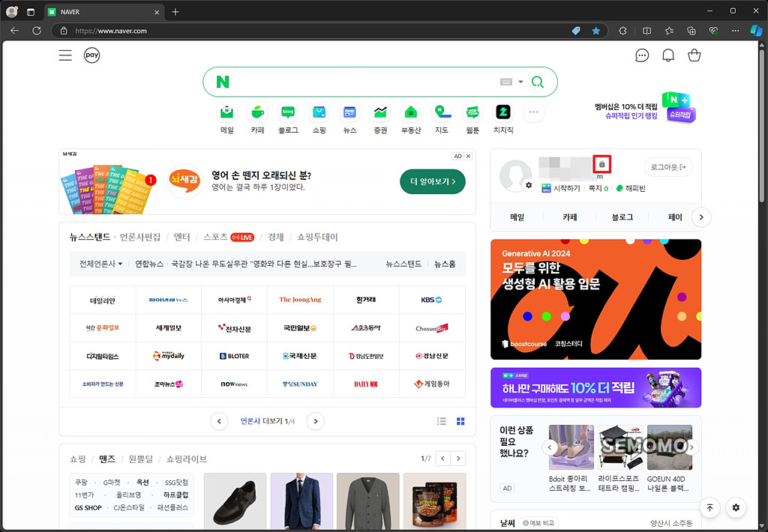Select the 쇼핑라이브 tab
This screenshot has height=532, width=768.
187,459
